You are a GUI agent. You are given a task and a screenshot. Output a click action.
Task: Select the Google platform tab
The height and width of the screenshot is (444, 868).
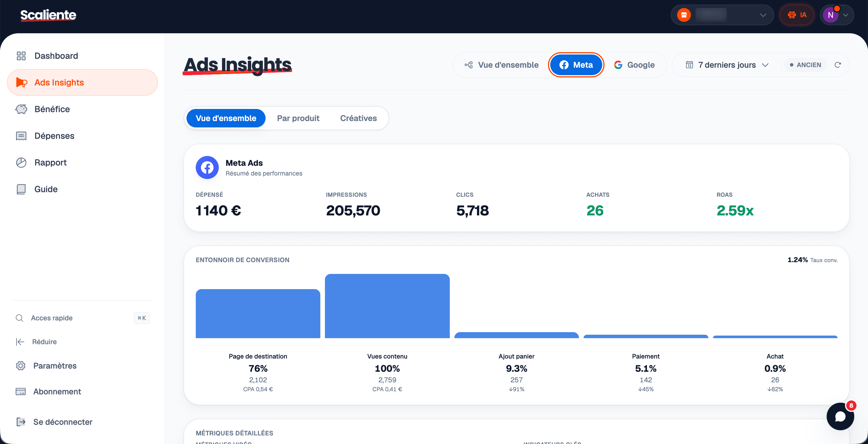click(x=634, y=65)
